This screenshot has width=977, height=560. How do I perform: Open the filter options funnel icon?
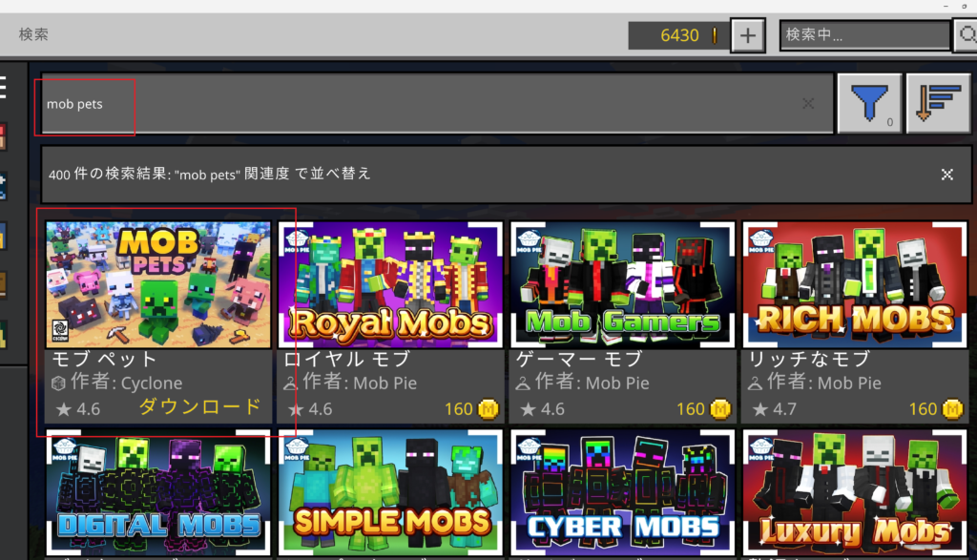tap(870, 103)
